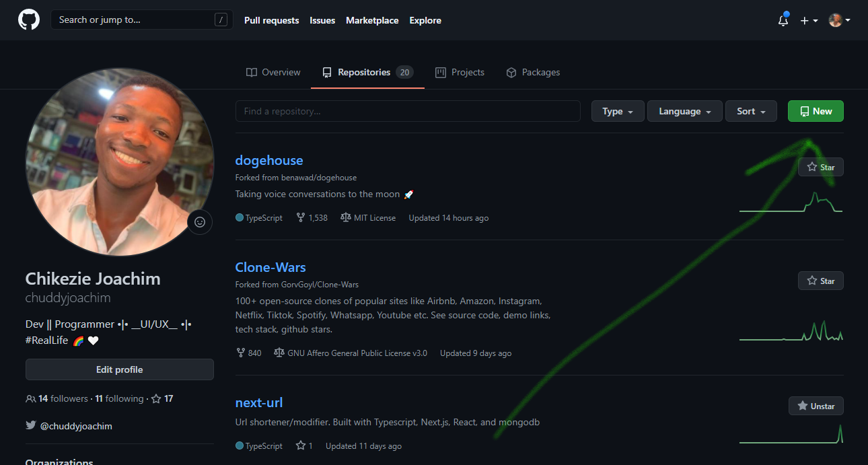Click the star icon beside the 17 count
Image resolution: width=868 pixels, height=465 pixels.
coord(155,398)
